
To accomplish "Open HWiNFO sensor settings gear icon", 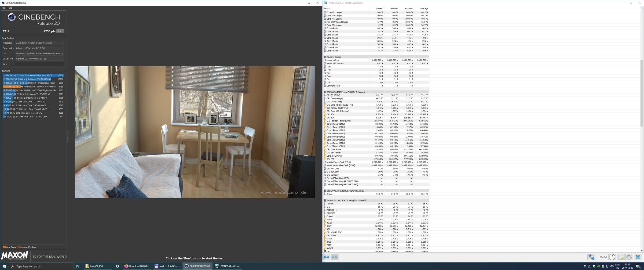I will coord(629,257).
